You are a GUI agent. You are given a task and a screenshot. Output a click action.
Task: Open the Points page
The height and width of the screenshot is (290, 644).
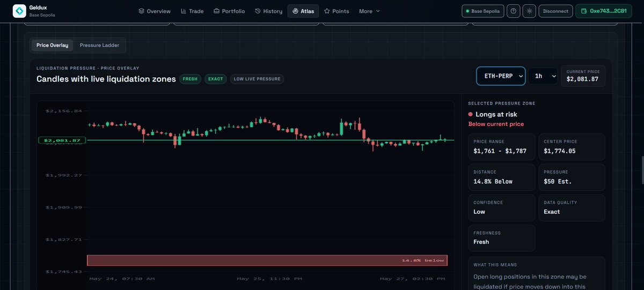(336, 11)
